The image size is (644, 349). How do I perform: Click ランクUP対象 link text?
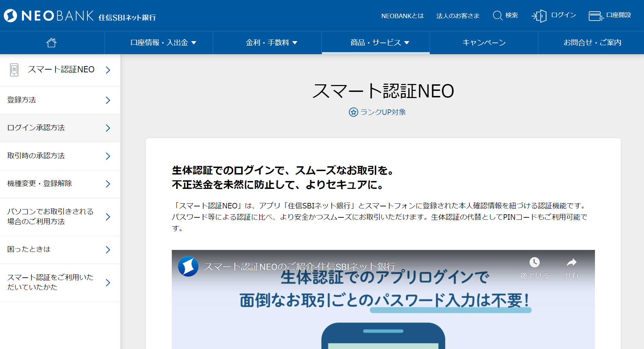[x=383, y=112]
